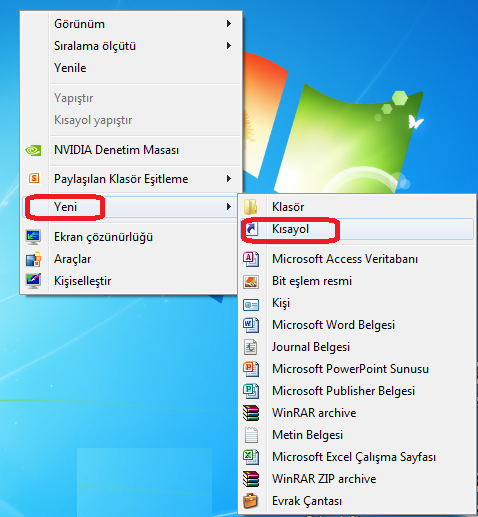Click the Journal Belgesi icon
Screen dimensions: 478x517
click(251, 347)
